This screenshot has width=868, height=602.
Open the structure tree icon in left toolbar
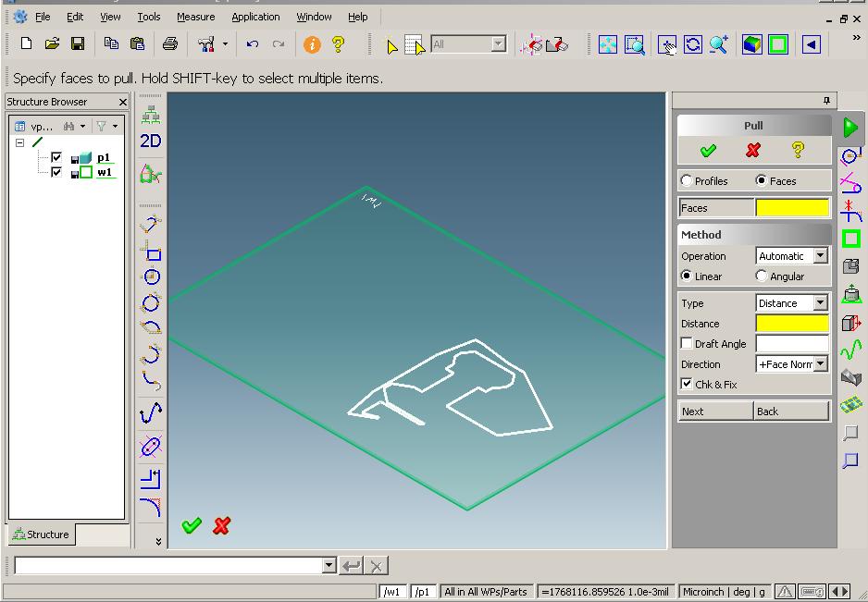(151, 115)
